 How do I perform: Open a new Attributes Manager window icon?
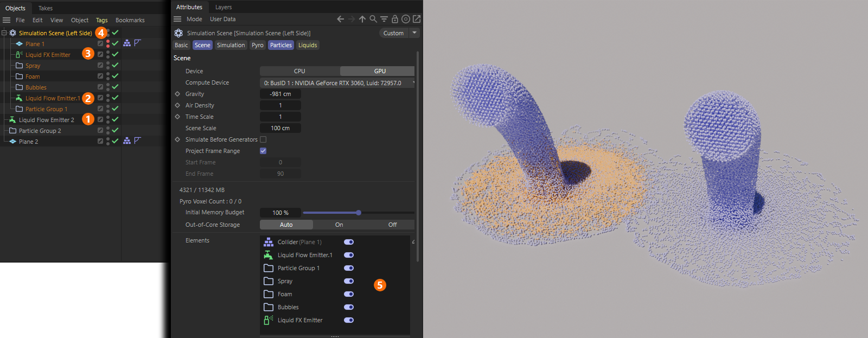point(417,19)
